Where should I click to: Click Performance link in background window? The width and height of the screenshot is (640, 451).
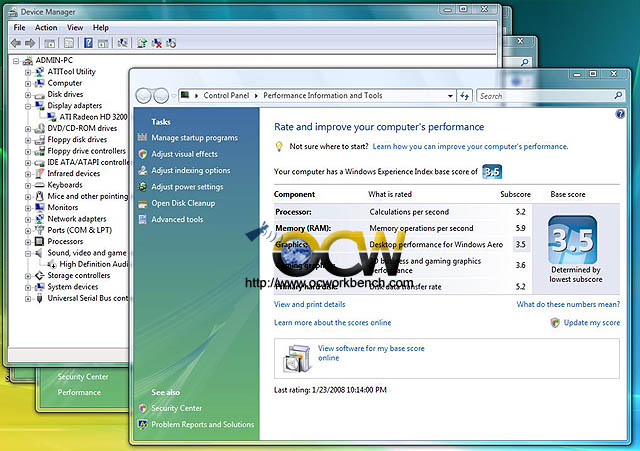[x=79, y=392]
